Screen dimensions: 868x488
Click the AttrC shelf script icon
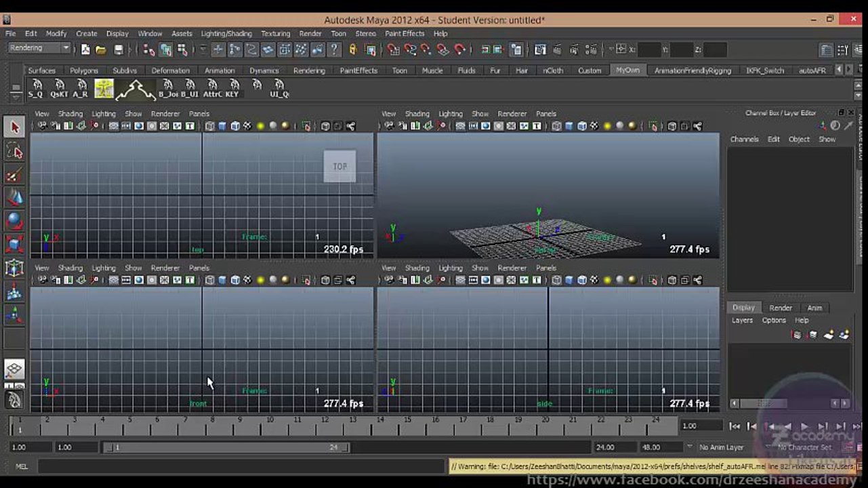pos(212,89)
